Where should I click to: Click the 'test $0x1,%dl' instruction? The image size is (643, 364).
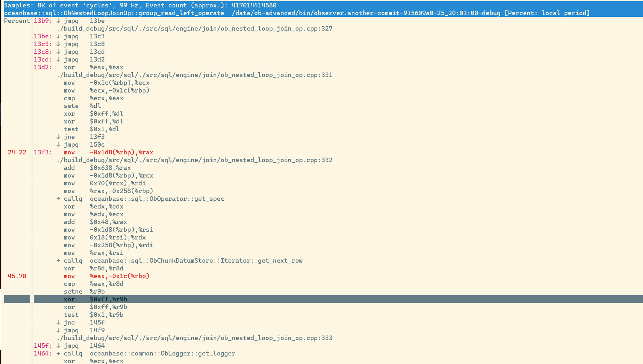92,129
